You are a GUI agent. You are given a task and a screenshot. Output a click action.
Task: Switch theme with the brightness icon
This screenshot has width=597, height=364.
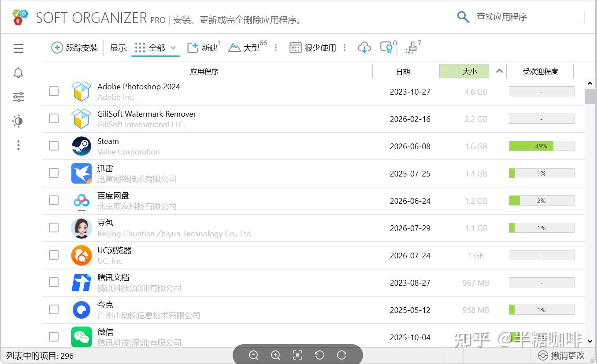18,121
